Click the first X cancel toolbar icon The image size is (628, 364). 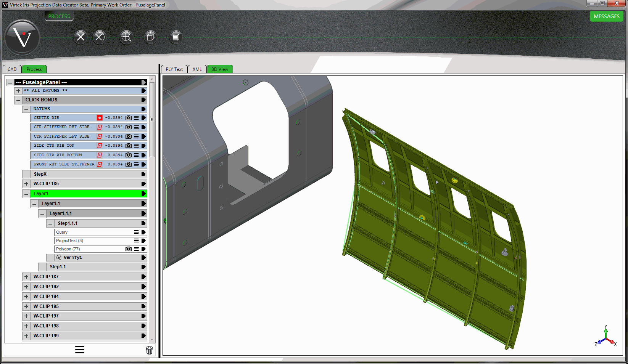pos(81,37)
